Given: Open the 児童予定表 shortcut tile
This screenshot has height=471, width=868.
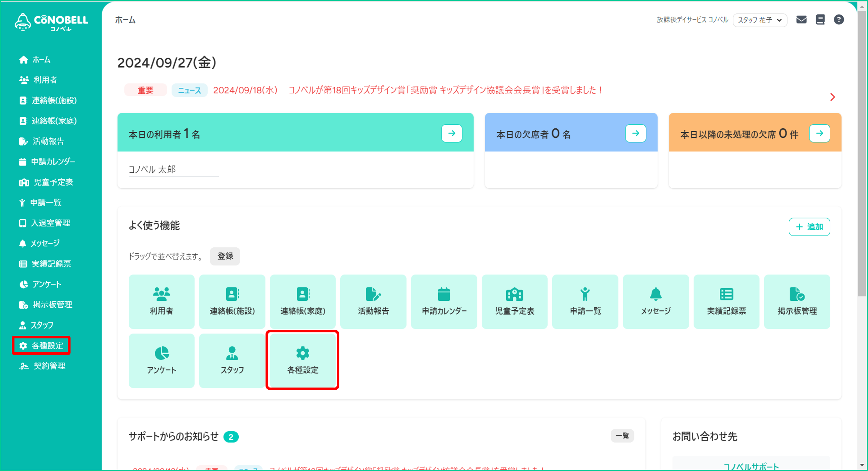Looking at the screenshot, I should click(514, 302).
